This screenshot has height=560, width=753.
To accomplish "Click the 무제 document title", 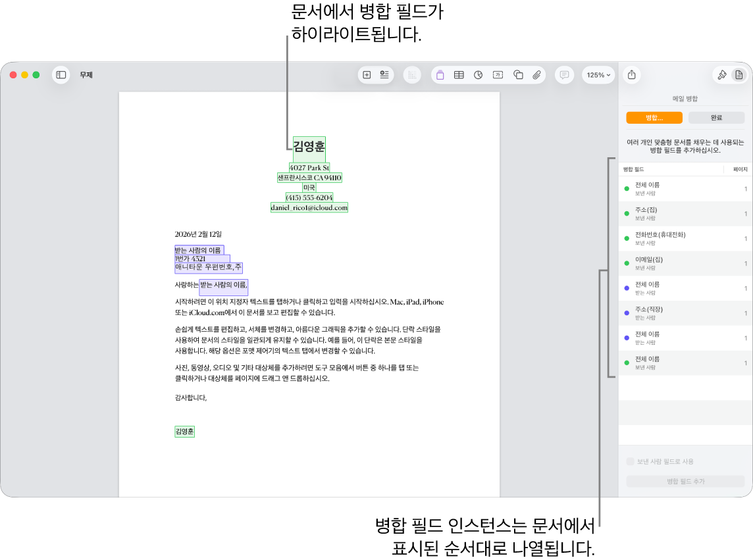I will (86, 75).
